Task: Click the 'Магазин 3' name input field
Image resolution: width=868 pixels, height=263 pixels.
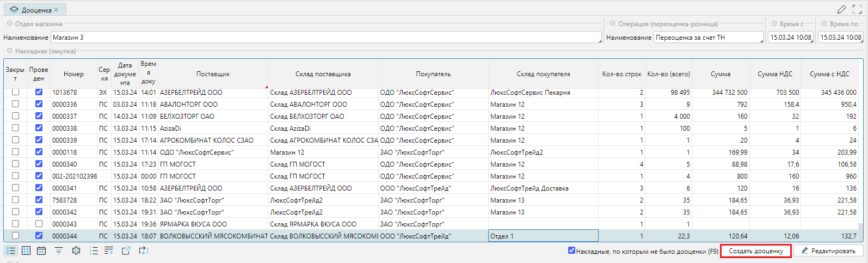Action: coord(325,38)
